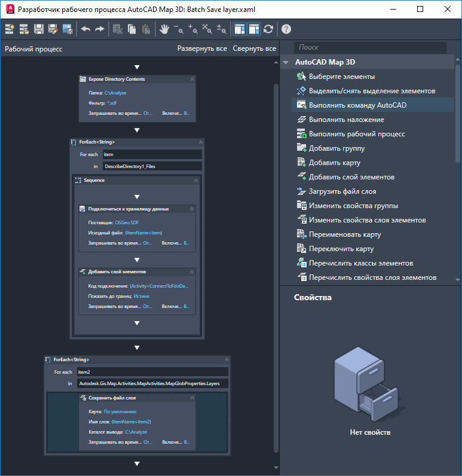Click the Zoom out magnifier icon
462x476 pixels.
click(179, 29)
